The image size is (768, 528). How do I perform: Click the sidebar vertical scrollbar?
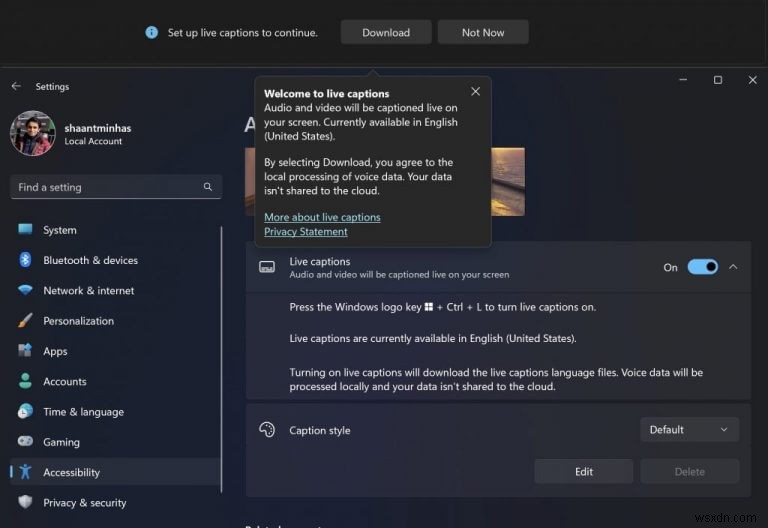[221, 359]
